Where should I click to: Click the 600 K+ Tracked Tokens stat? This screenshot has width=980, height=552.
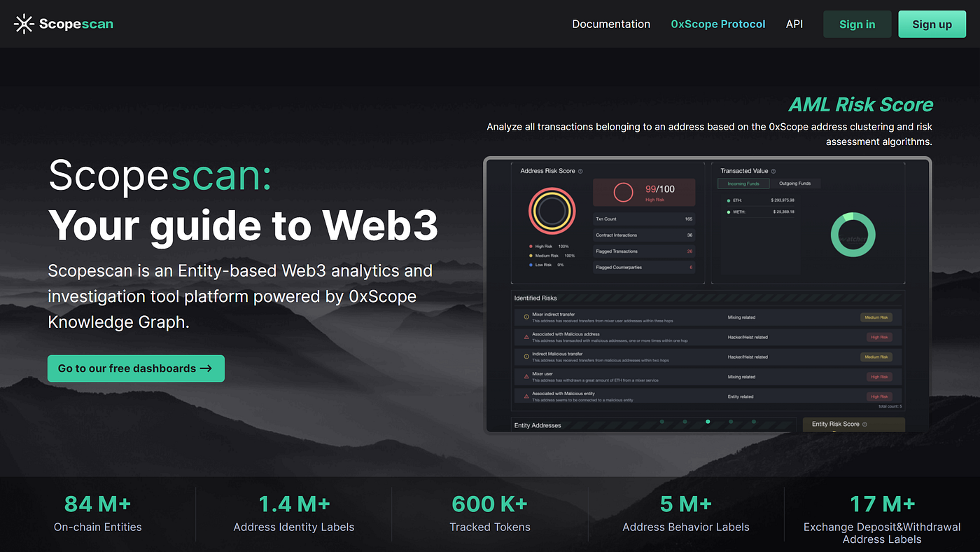[x=490, y=513]
